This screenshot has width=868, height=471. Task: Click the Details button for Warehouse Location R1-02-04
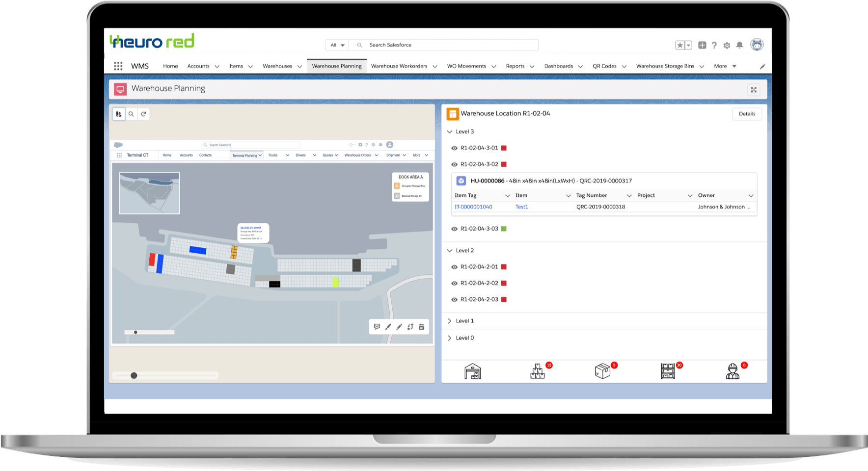coord(747,113)
